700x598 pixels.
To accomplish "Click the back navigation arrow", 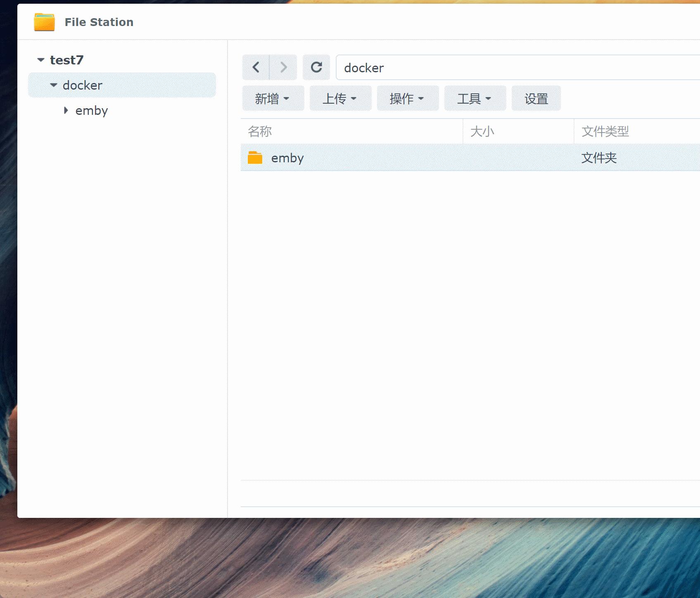I will 255,67.
